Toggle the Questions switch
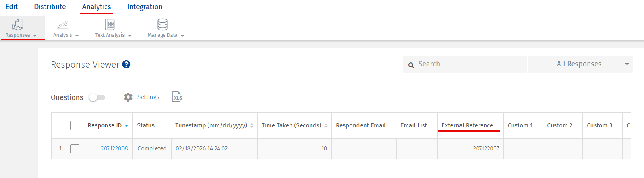 (97, 97)
